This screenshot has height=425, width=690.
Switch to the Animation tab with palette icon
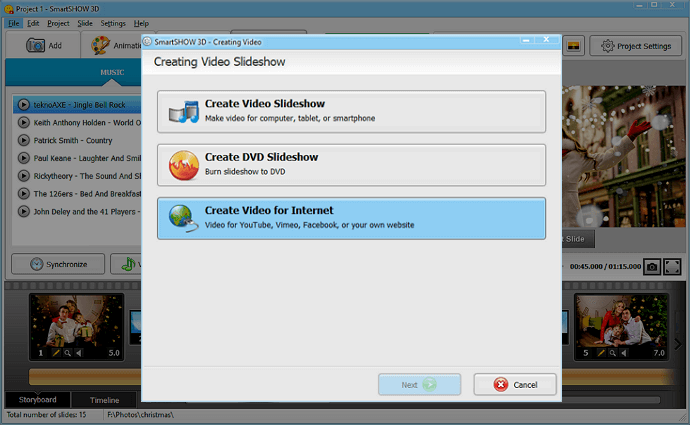112,45
